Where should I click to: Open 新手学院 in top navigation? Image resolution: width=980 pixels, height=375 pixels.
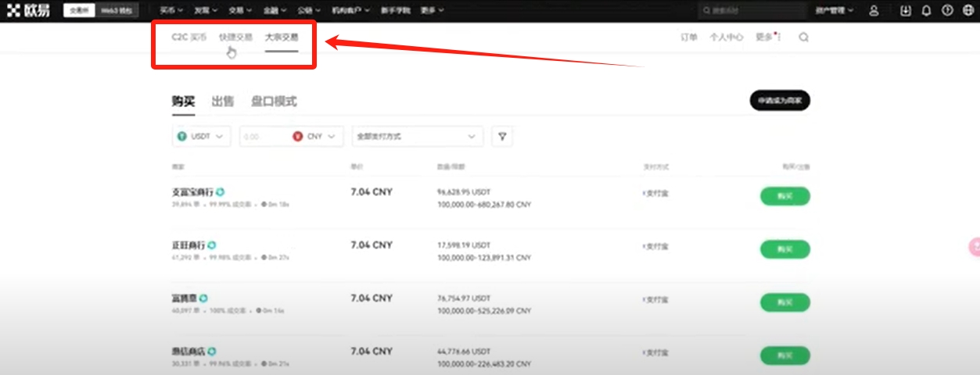click(x=396, y=11)
